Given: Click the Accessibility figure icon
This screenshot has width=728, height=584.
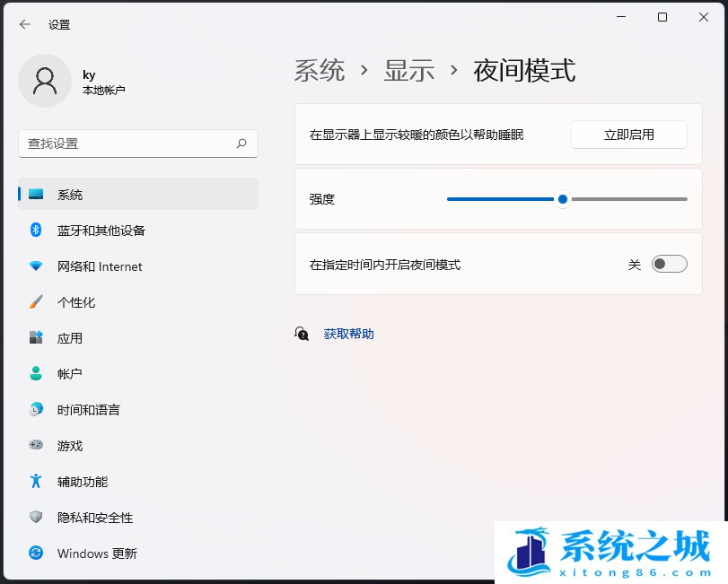Looking at the screenshot, I should point(36,482).
